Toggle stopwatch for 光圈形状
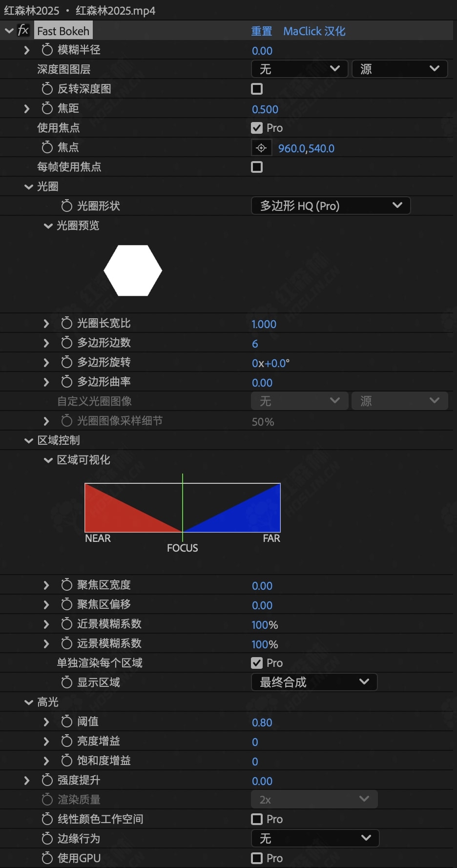 pyautogui.click(x=66, y=206)
